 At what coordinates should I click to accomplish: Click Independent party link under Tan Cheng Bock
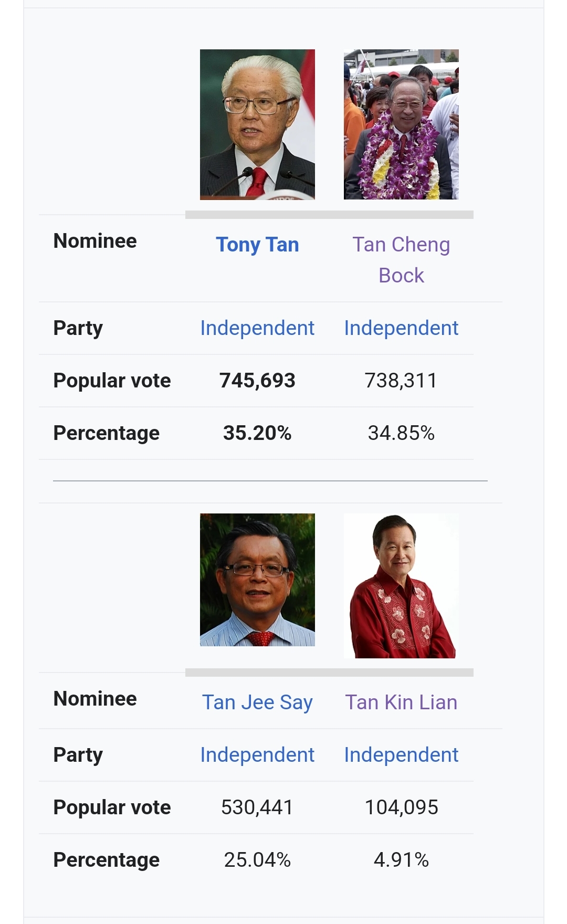pyautogui.click(x=401, y=328)
